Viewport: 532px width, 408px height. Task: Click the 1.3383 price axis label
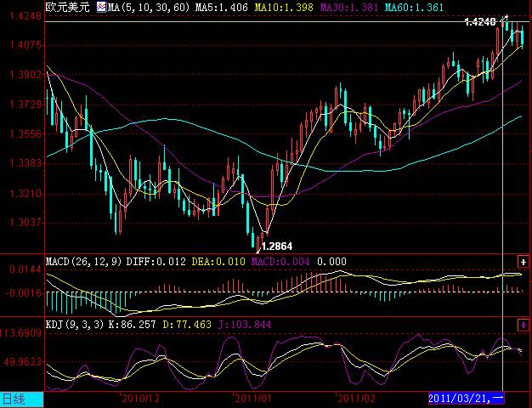pyautogui.click(x=25, y=163)
